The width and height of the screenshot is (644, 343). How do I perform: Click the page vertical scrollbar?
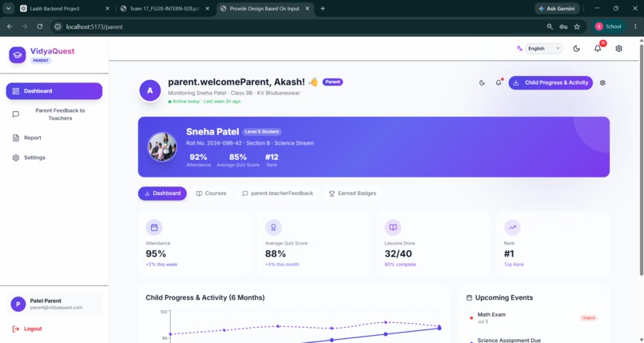click(x=641, y=158)
